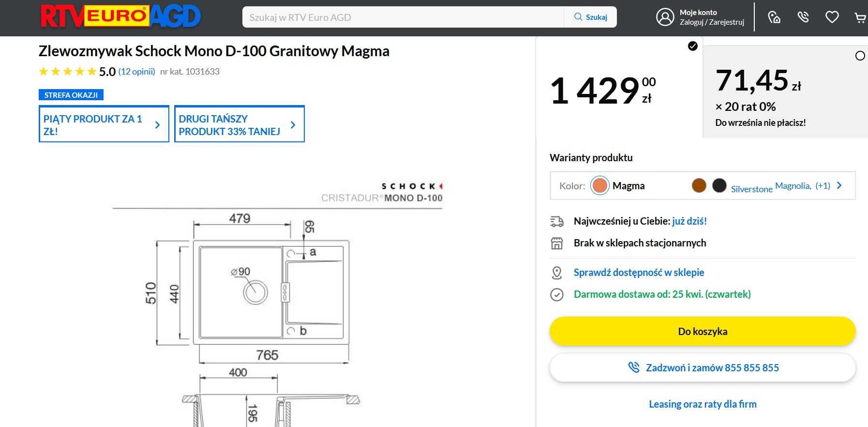The width and height of the screenshot is (868, 427).
Task: Click the magnifier icon in Szukaj button
Action: tap(578, 17)
